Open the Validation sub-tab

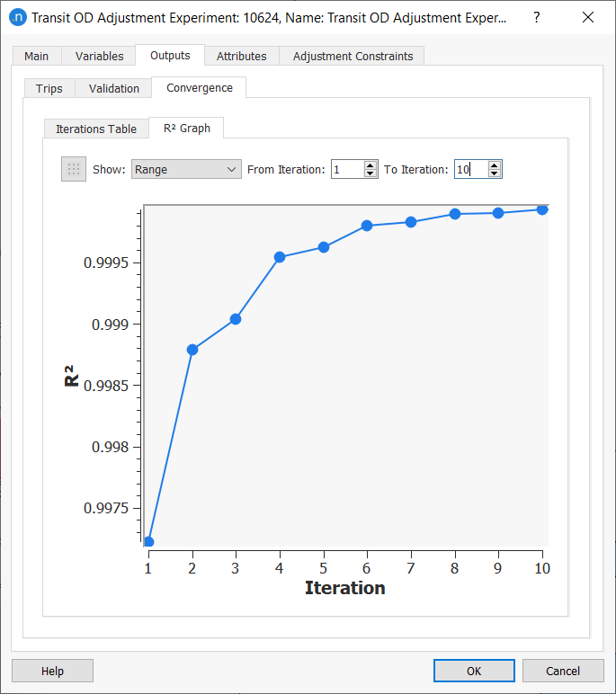114,88
